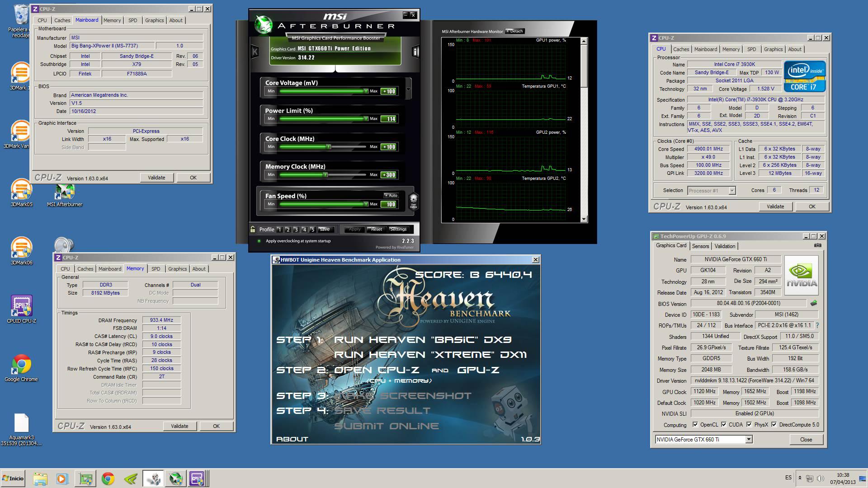
Task: Expand the Core Voltage options arrow
Action: click(408, 89)
